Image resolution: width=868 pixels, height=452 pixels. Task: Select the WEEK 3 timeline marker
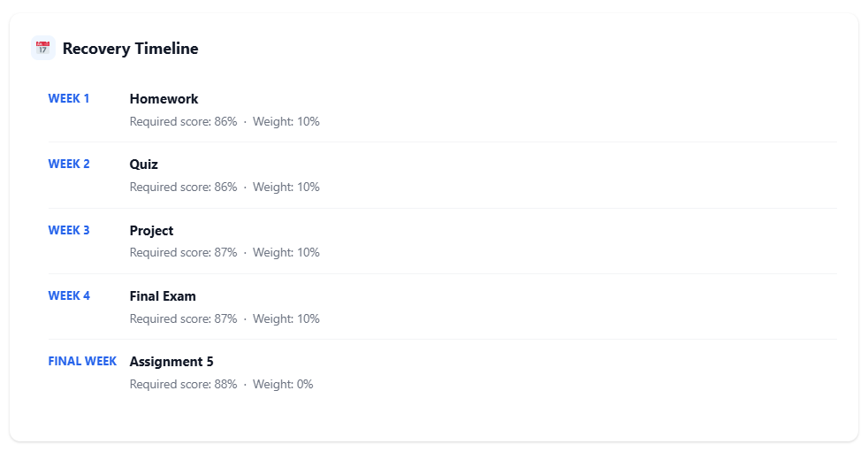pos(69,231)
